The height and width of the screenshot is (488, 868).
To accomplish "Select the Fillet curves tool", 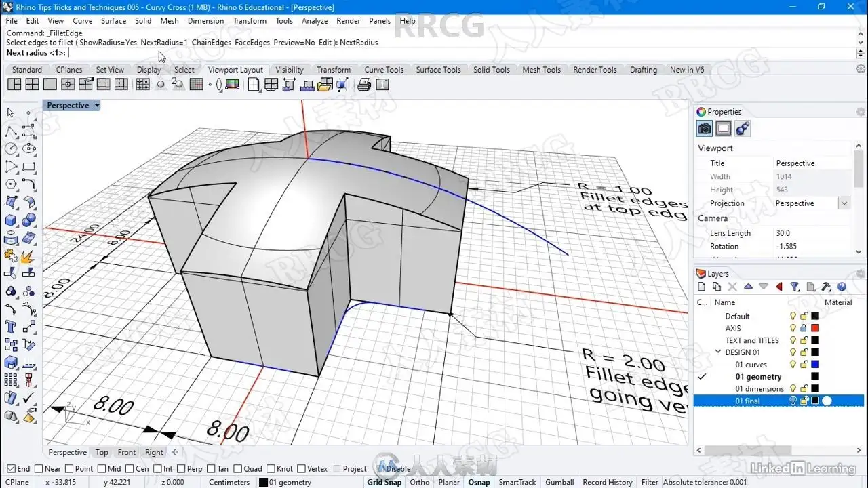I will point(28,184).
